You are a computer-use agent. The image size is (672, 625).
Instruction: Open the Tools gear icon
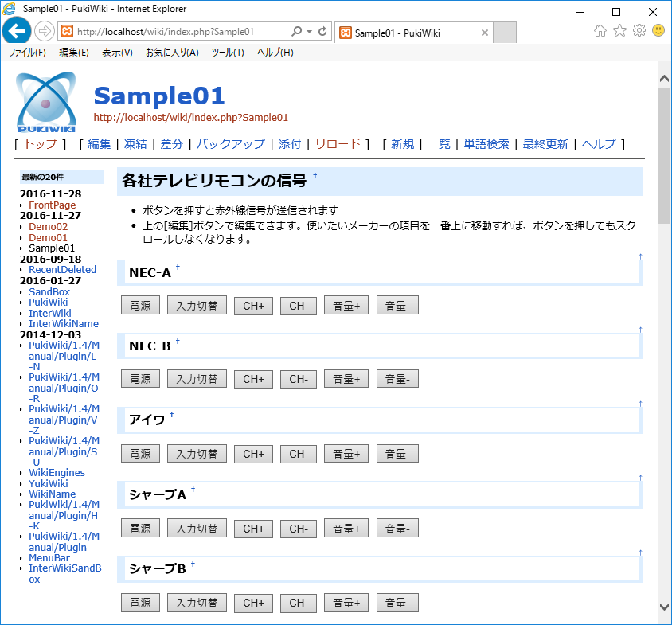(639, 31)
